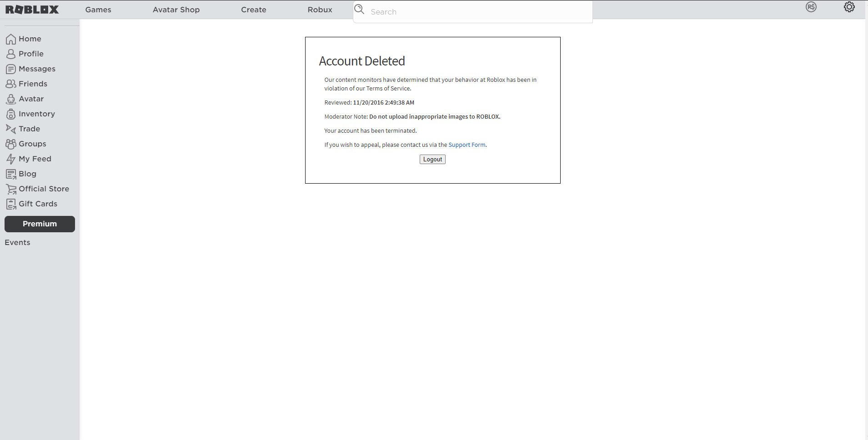Click the text 'Your account has been terminated.'
Image resolution: width=868 pixels, height=440 pixels.
click(371, 131)
